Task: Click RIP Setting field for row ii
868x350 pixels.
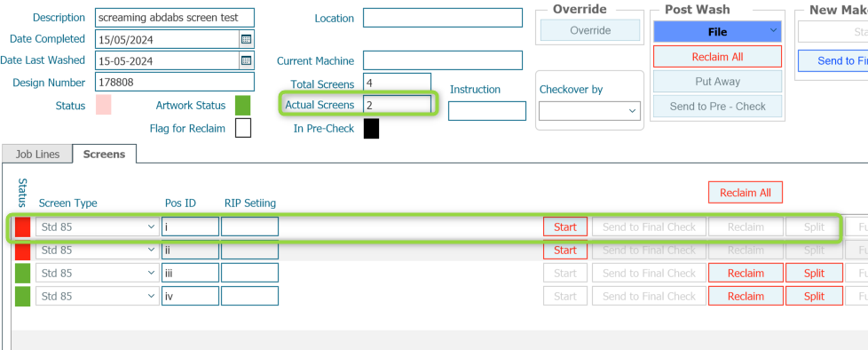Action: pos(249,251)
